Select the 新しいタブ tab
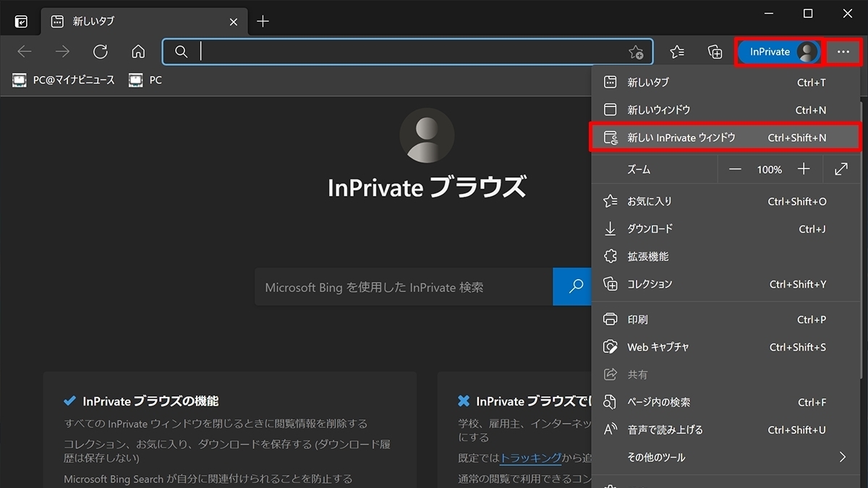 click(145, 22)
